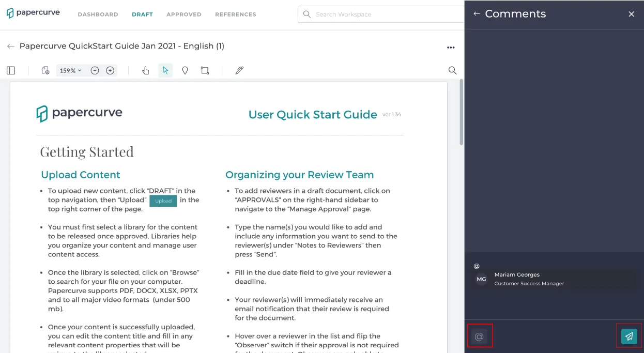Select the hand pan tool
644x353 pixels.
(146, 70)
